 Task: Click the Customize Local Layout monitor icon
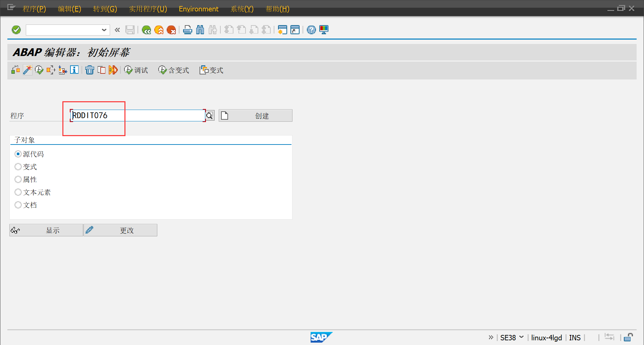pyautogui.click(x=324, y=30)
